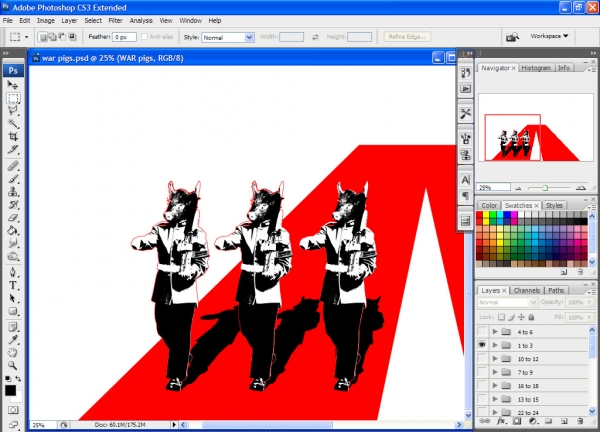This screenshot has width=600, height=432.
Task: Click Delete layer trash button
Action: [x=580, y=421]
